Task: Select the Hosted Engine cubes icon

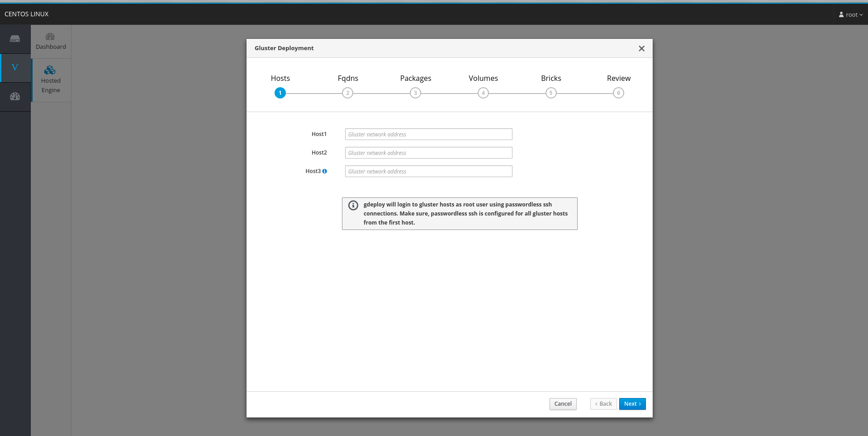Action: [50, 70]
